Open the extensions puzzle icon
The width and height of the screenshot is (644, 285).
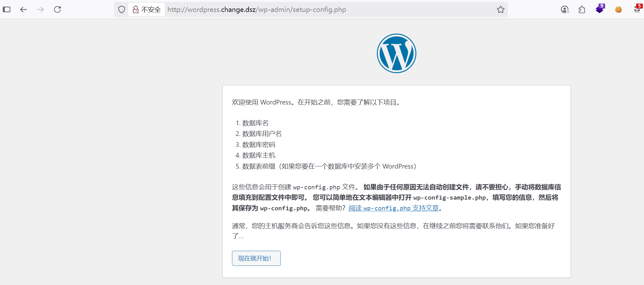[x=582, y=9]
